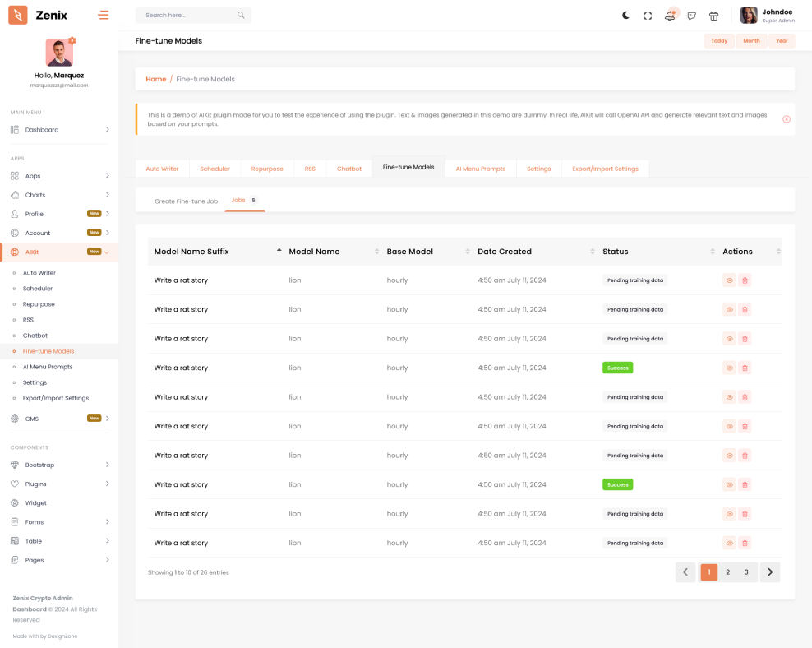View the last job row with eye icon
Viewport: 812px width, 648px height.
pyautogui.click(x=729, y=543)
